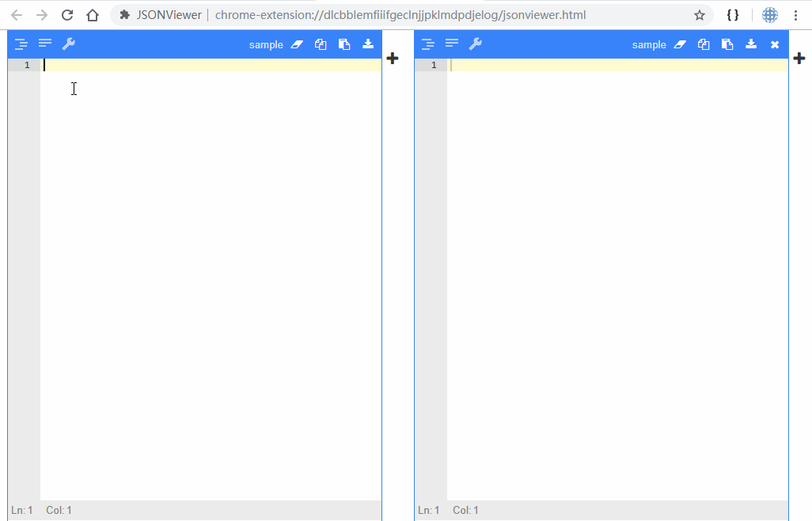Click 'Col: 1' in left panel status bar
This screenshot has height=521, width=812.
(x=59, y=510)
